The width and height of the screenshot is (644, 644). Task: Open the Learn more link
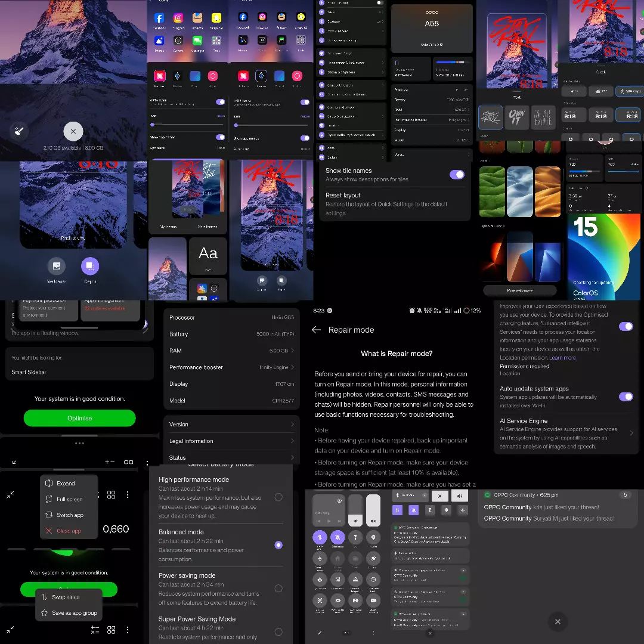[x=562, y=358]
